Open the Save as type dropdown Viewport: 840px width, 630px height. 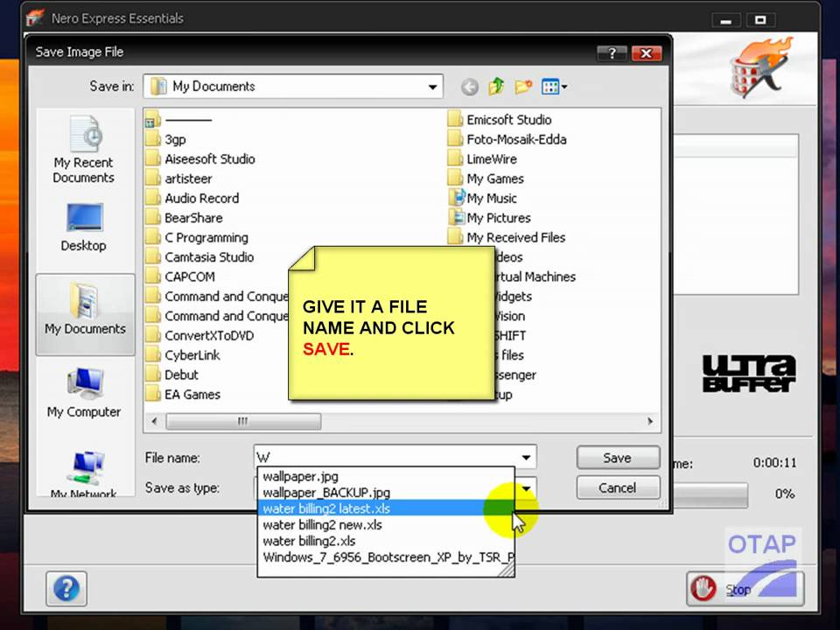[526, 488]
